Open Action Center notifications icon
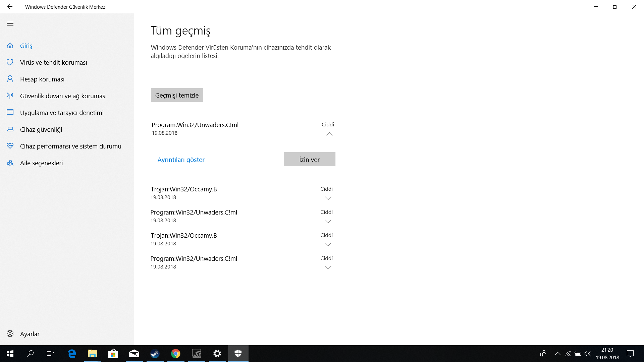This screenshot has height=362, width=644. click(630, 354)
